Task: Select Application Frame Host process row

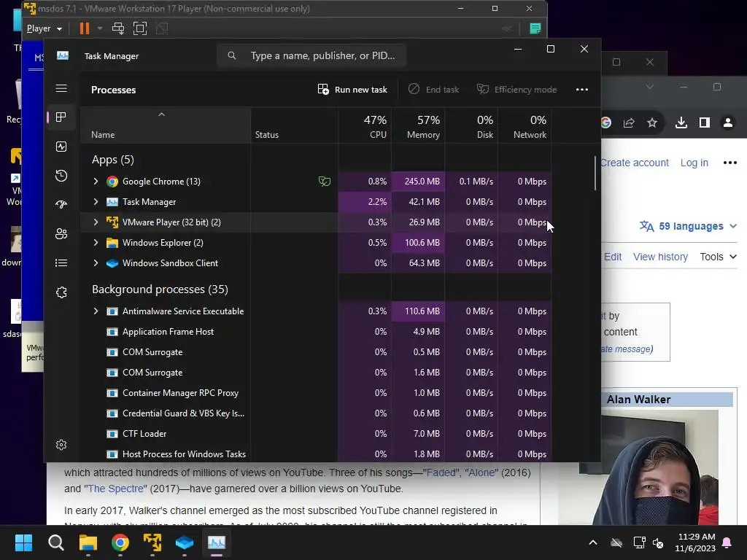Action: 316,332
